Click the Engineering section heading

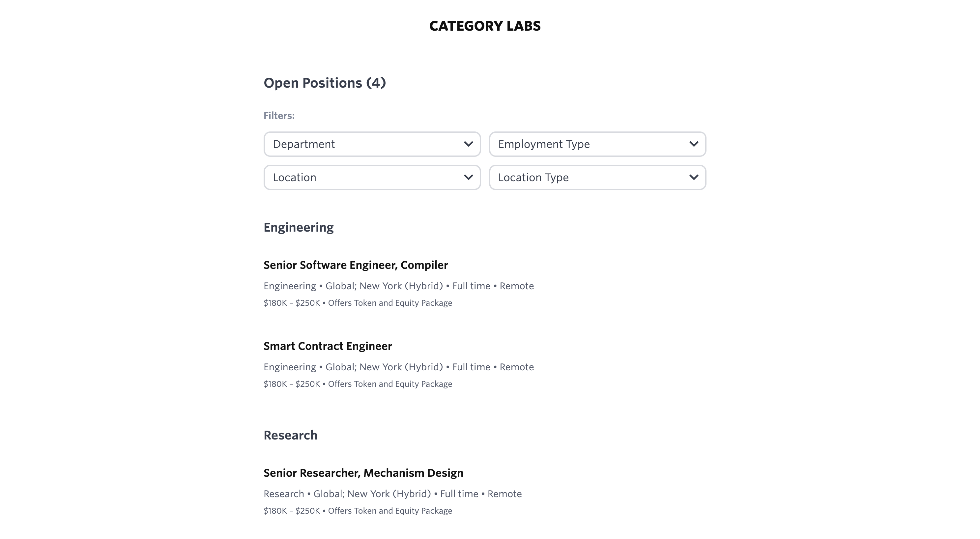point(299,227)
